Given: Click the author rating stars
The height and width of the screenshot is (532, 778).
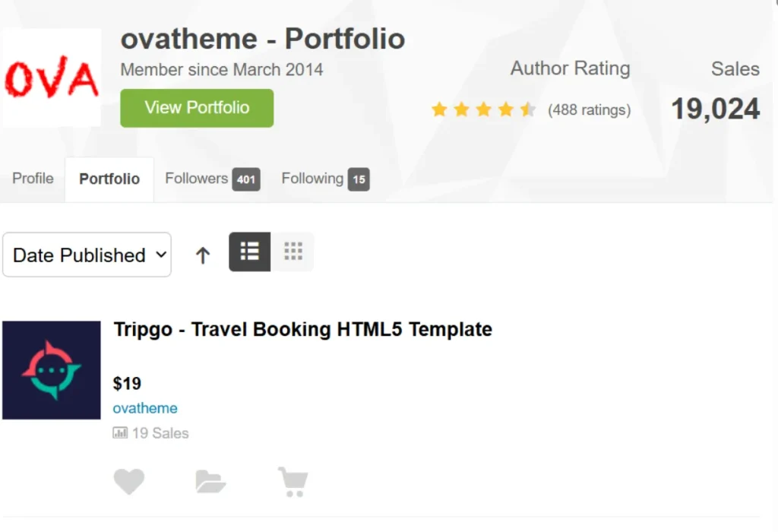Looking at the screenshot, I should click(483, 109).
